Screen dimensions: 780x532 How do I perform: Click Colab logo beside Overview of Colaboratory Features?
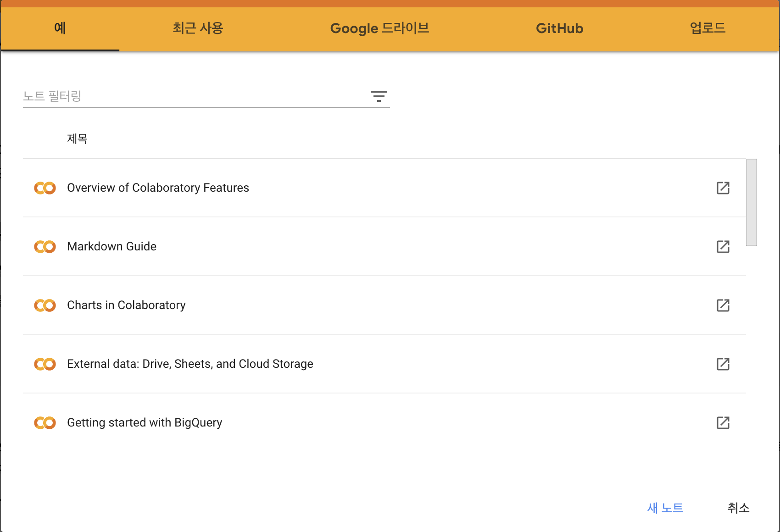[x=45, y=188]
